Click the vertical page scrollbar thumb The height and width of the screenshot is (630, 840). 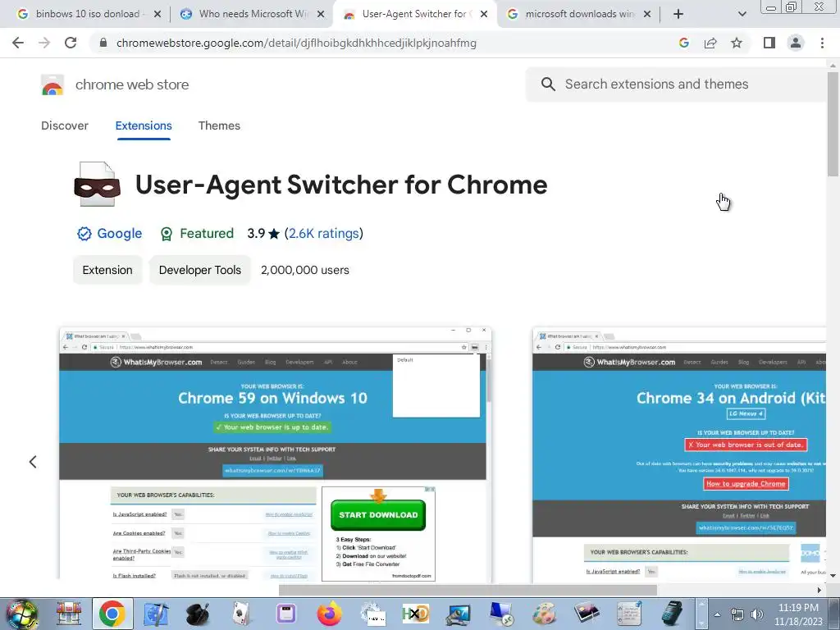(x=833, y=125)
